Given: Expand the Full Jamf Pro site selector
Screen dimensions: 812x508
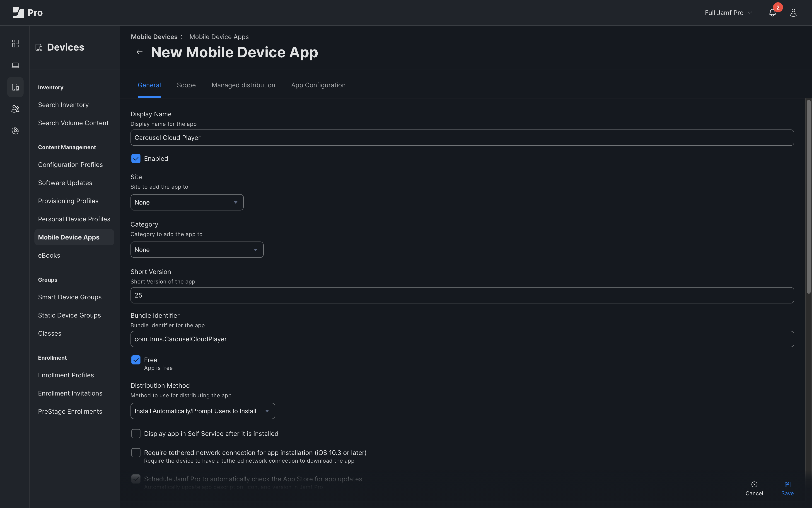Looking at the screenshot, I should click(x=728, y=13).
